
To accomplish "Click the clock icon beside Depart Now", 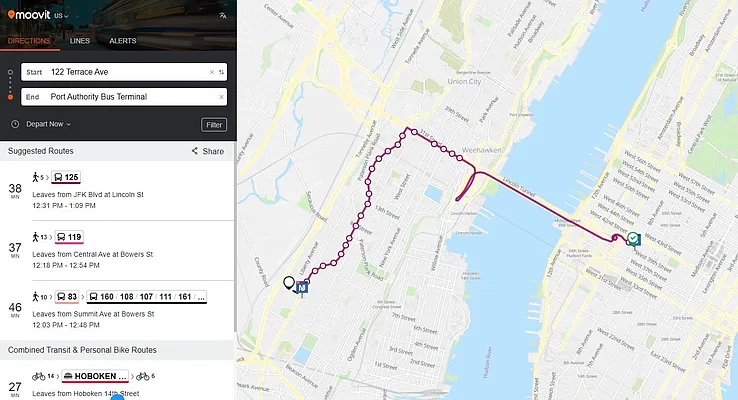I will [15, 124].
